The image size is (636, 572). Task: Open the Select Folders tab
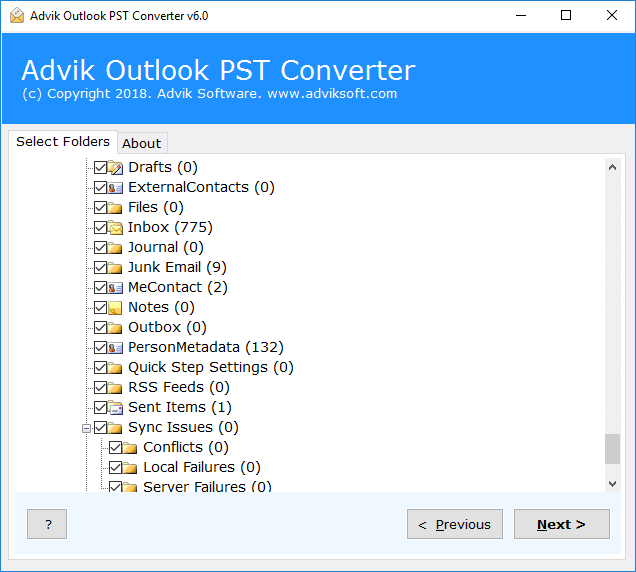(x=63, y=142)
